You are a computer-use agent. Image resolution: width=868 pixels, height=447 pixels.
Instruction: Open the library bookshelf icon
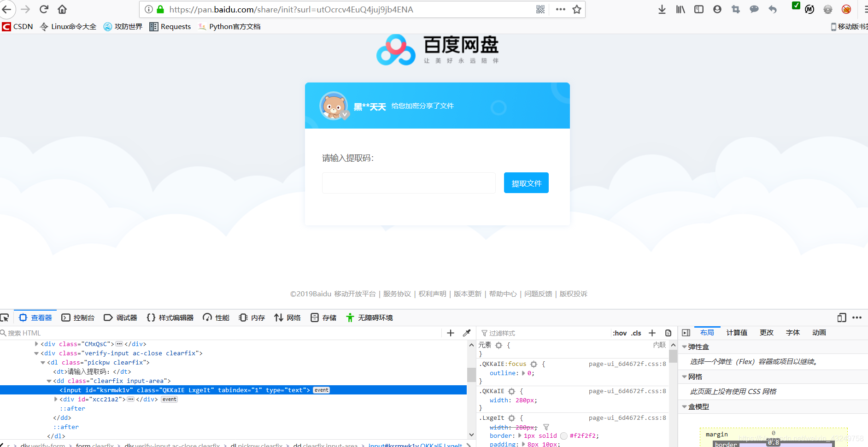coord(680,9)
